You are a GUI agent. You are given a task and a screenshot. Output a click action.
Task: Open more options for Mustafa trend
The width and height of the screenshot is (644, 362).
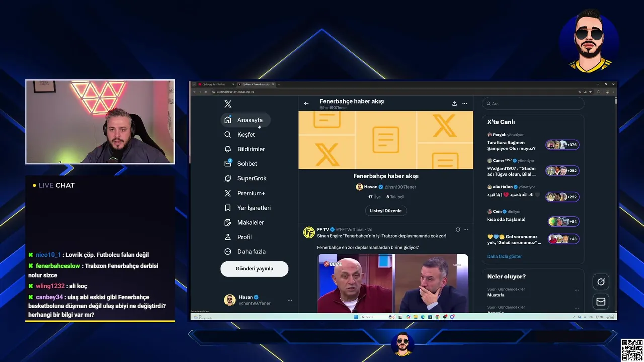click(x=577, y=290)
